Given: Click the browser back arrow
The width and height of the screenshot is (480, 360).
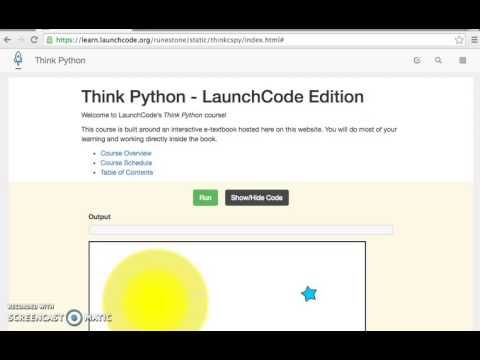Looking at the screenshot, I should pos(7,40).
